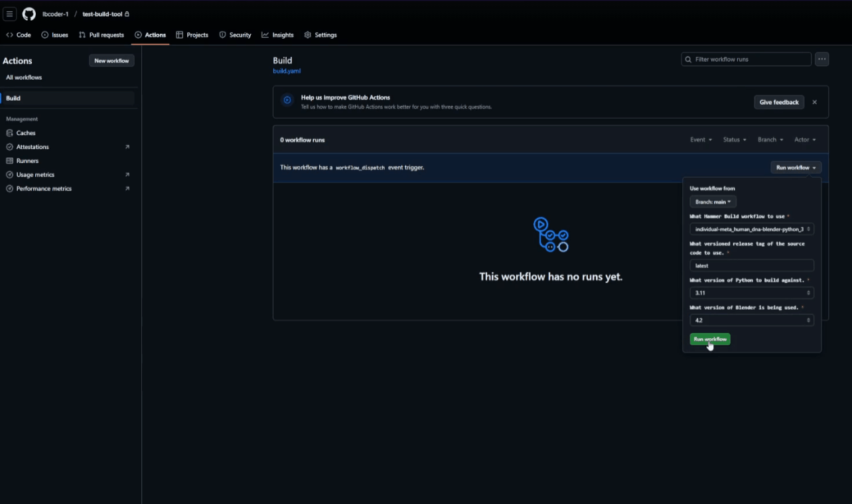The image size is (852, 504).
Task: Dismiss the GitHub Actions feedback banner
Action: pos(814,102)
